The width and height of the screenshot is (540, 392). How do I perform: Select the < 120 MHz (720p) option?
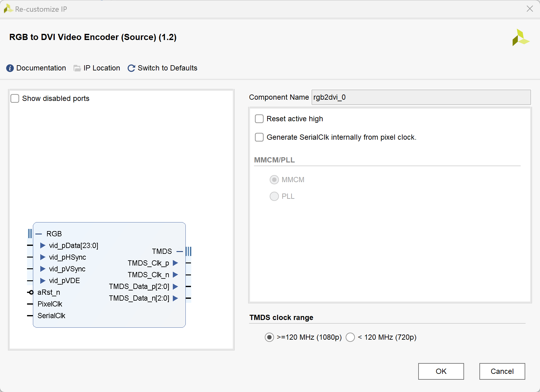pyautogui.click(x=350, y=337)
